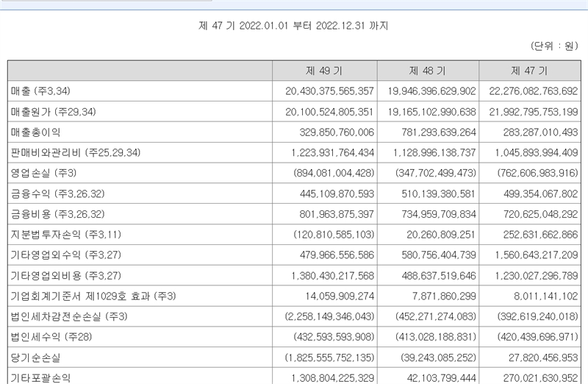Select the 매출 value 20,430,375,565,357
Viewport: 588px width, 384px height.
(x=323, y=91)
